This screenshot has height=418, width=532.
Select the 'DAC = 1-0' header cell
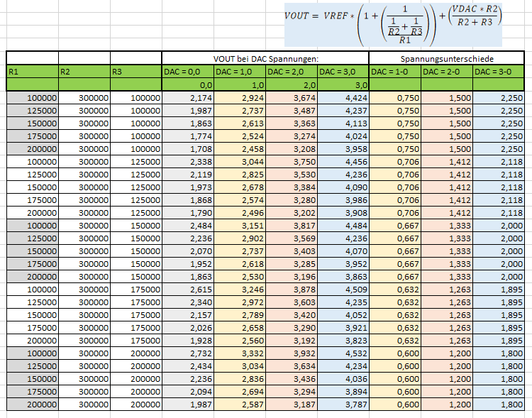pyautogui.click(x=395, y=72)
